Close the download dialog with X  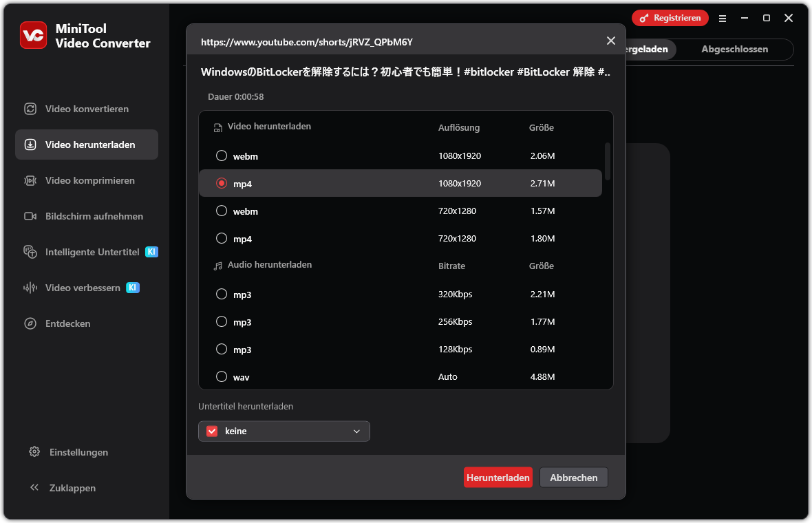coord(611,41)
